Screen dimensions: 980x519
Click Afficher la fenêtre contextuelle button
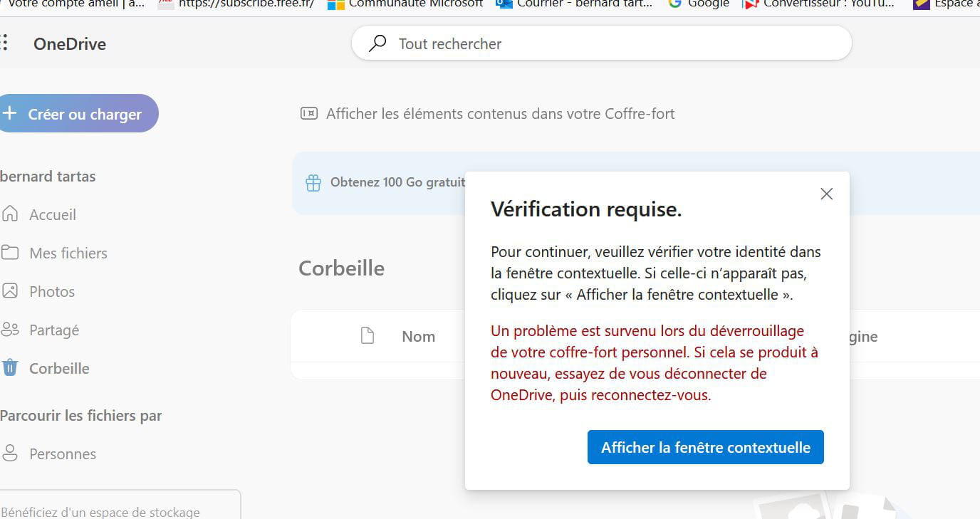coord(706,447)
